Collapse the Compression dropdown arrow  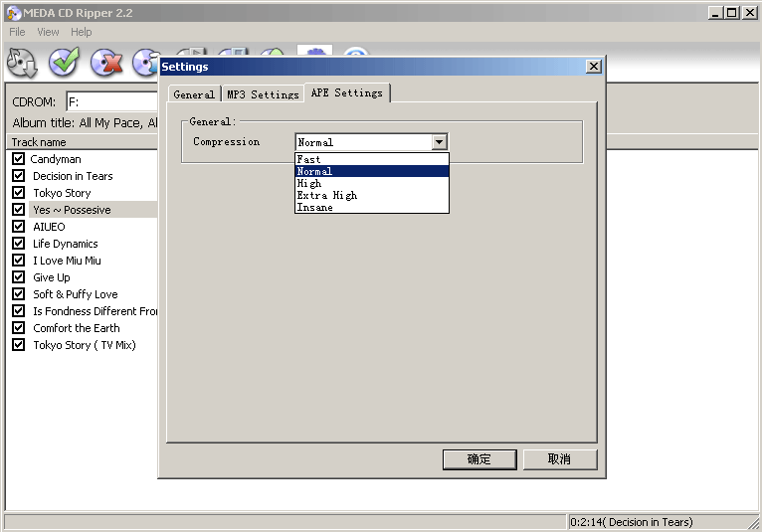(439, 142)
